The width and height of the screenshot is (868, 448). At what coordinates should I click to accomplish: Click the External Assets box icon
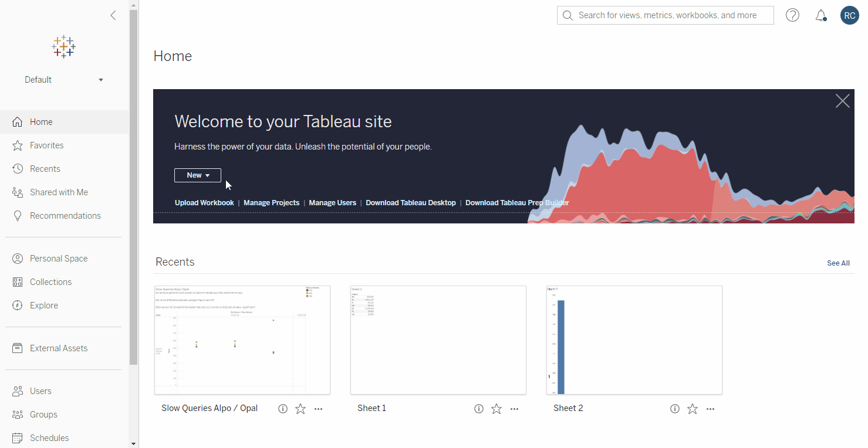(x=18, y=348)
